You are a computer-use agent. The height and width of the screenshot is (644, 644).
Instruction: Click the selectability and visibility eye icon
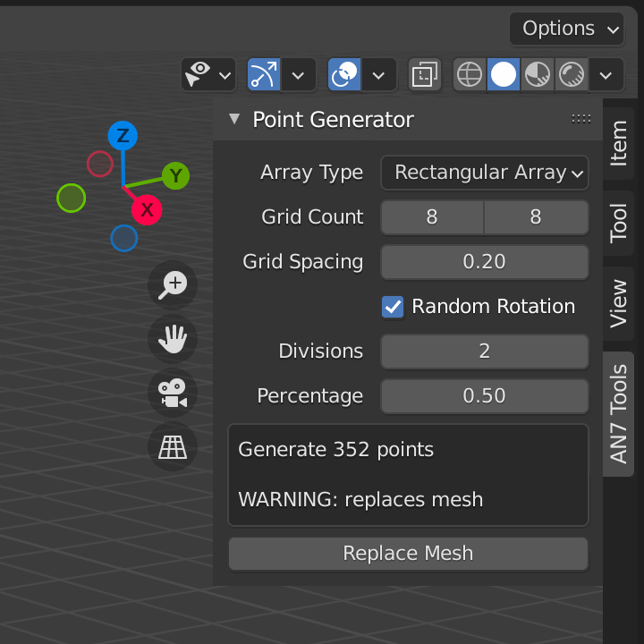point(198,74)
